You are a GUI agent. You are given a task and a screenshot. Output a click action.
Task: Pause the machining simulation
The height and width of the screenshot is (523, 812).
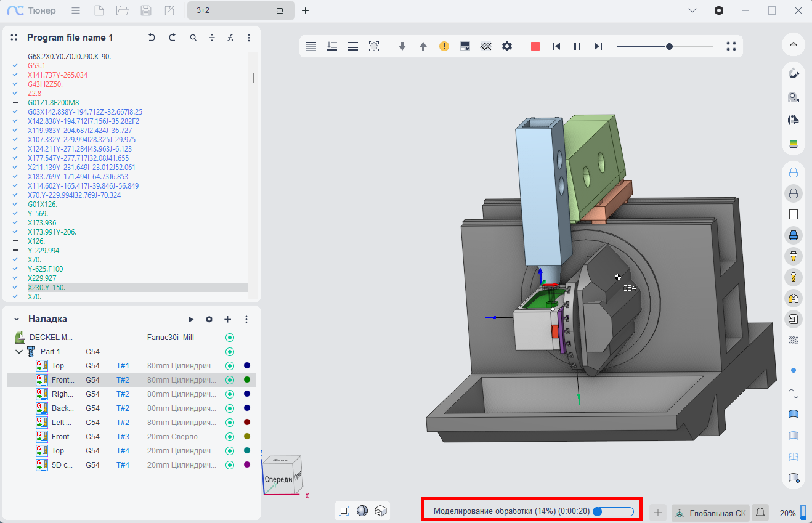pyautogui.click(x=577, y=46)
